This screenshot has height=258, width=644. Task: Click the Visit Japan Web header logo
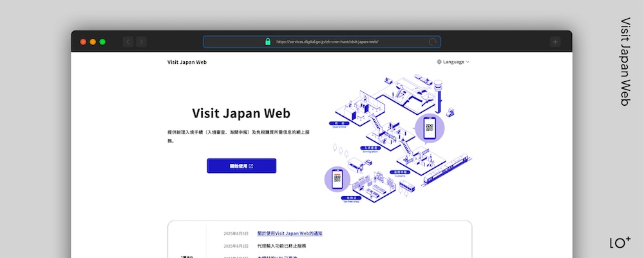pos(187,62)
